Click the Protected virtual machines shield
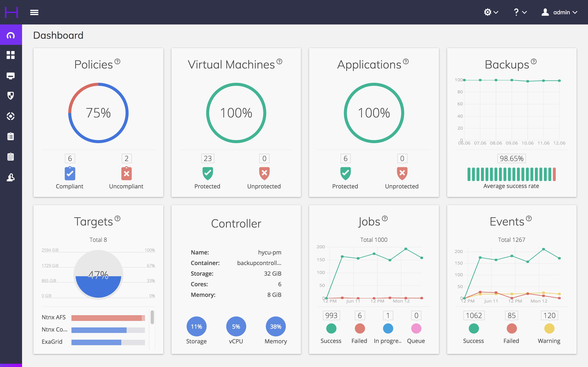 click(x=207, y=173)
